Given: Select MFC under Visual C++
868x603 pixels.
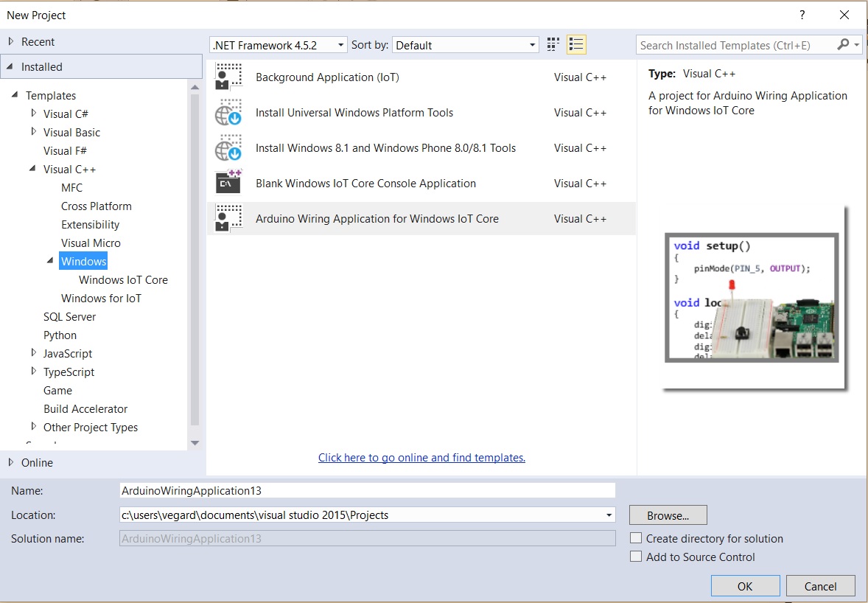Looking at the screenshot, I should [x=71, y=188].
